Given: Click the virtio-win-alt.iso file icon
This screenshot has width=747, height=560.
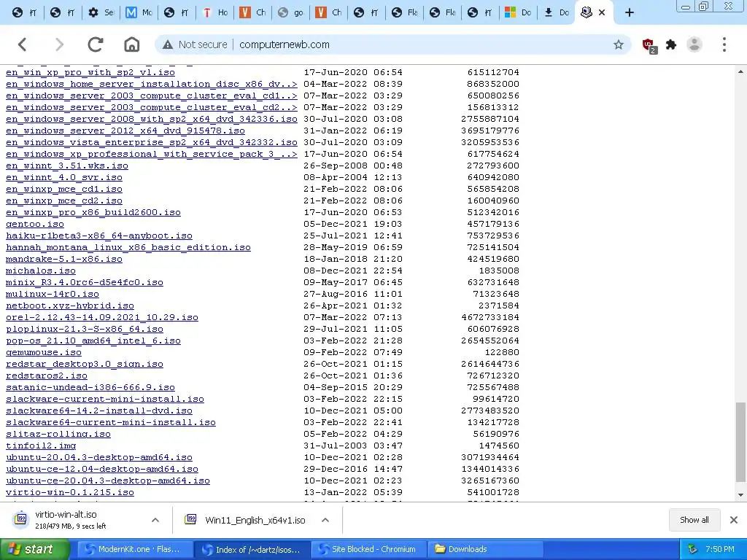Looking at the screenshot, I should pyautogui.click(x=21, y=519).
